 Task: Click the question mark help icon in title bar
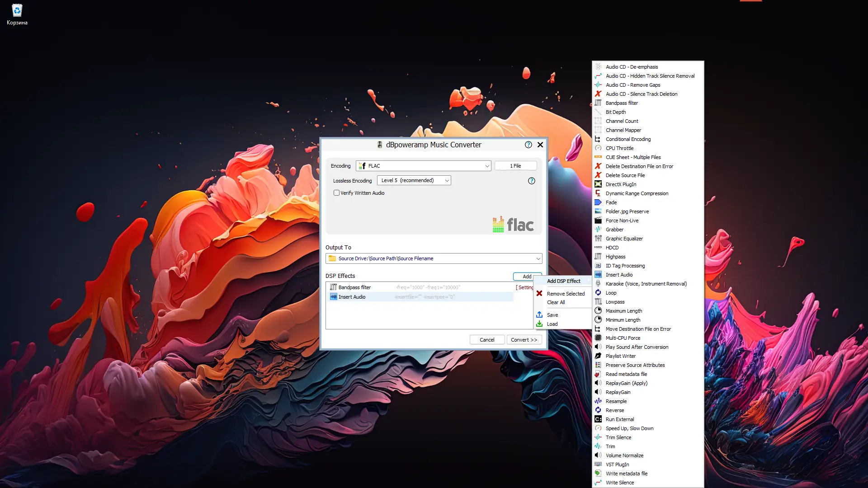528,145
